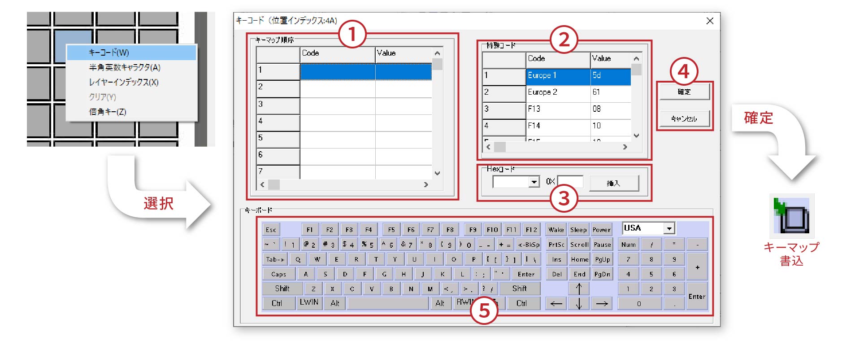868x341 pixels.
Task: Click row 1 Code cell in keymap order
Action: [337, 71]
